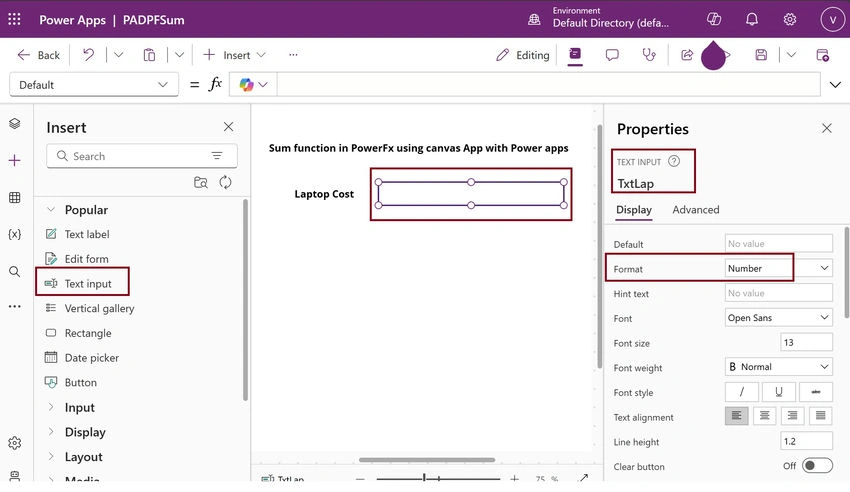850x492 pixels.
Task: Insert a Rectangle control
Action: [88, 333]
